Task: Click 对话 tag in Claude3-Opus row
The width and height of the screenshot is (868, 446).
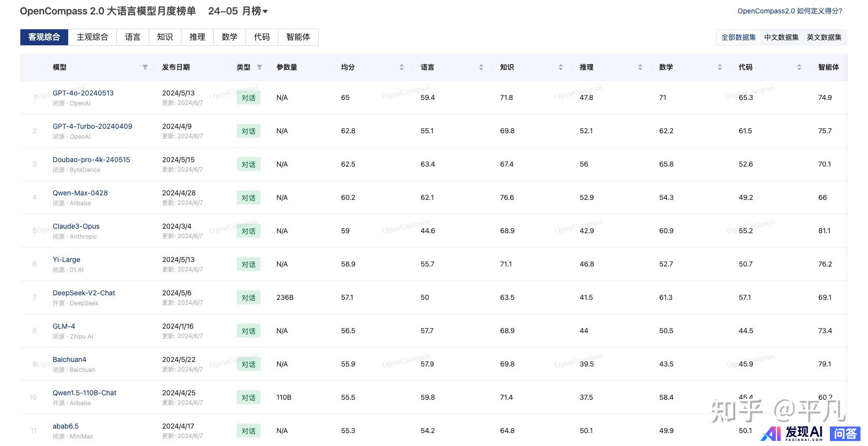Action: (x=249, y=231)
